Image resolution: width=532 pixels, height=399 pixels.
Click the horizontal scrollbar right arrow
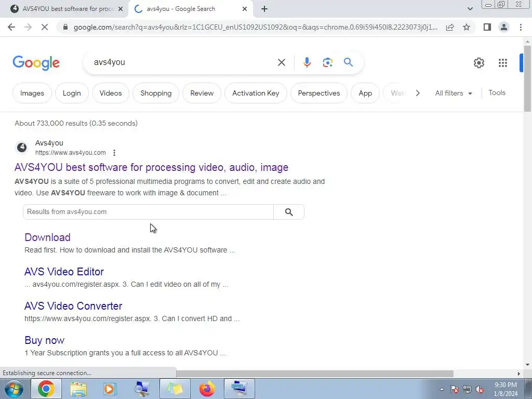[x=518, y=374]
